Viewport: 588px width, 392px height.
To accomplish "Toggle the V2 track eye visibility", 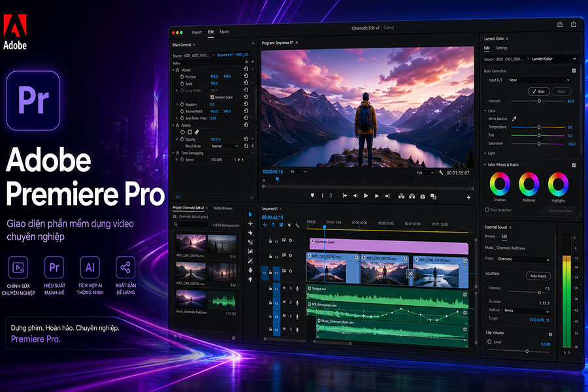I will [290, 255].
